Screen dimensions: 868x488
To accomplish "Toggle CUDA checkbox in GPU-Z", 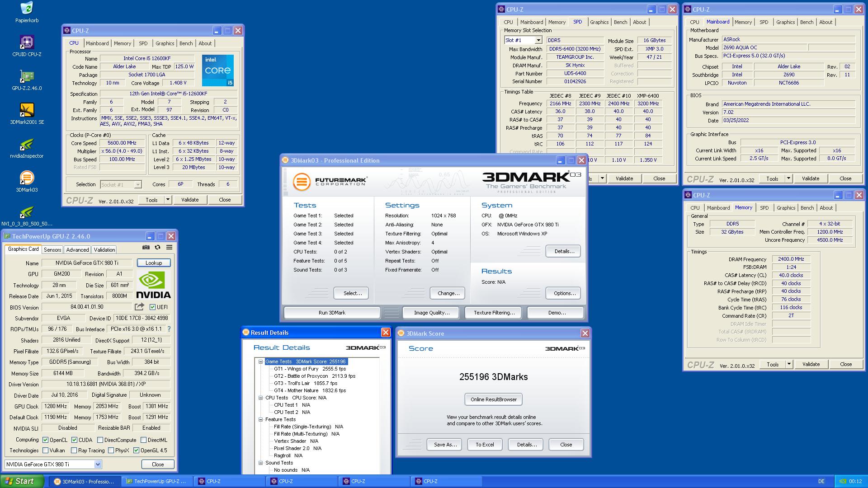I will pos(74,440).
